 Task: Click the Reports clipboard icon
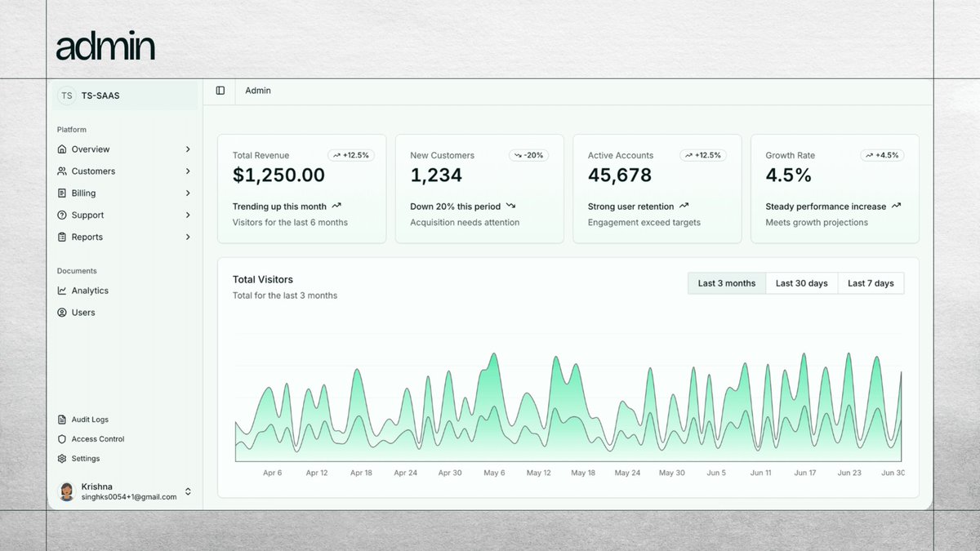coord(62,238)
